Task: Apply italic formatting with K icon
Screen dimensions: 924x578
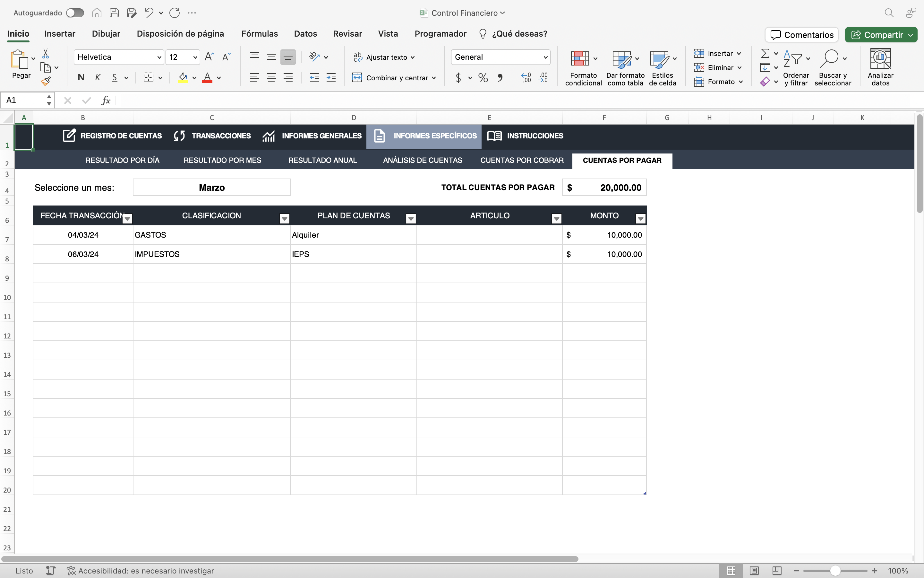Action: (98, 78)
